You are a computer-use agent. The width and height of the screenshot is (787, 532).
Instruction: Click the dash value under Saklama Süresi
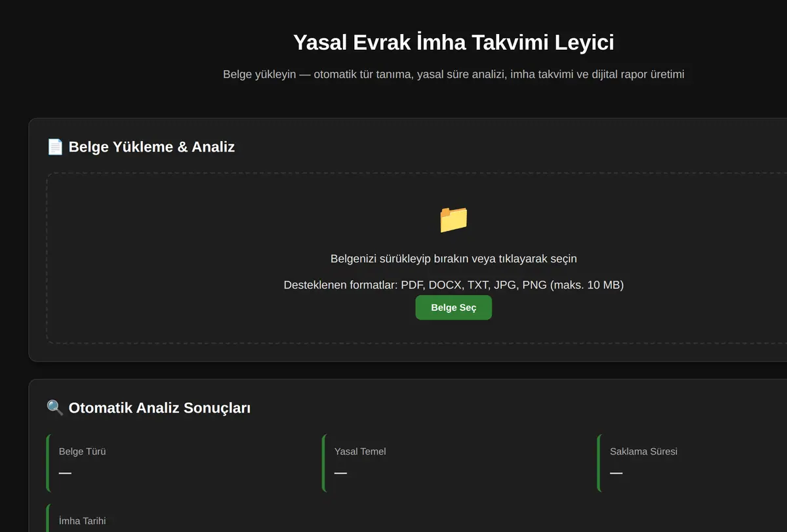[616, 472]
